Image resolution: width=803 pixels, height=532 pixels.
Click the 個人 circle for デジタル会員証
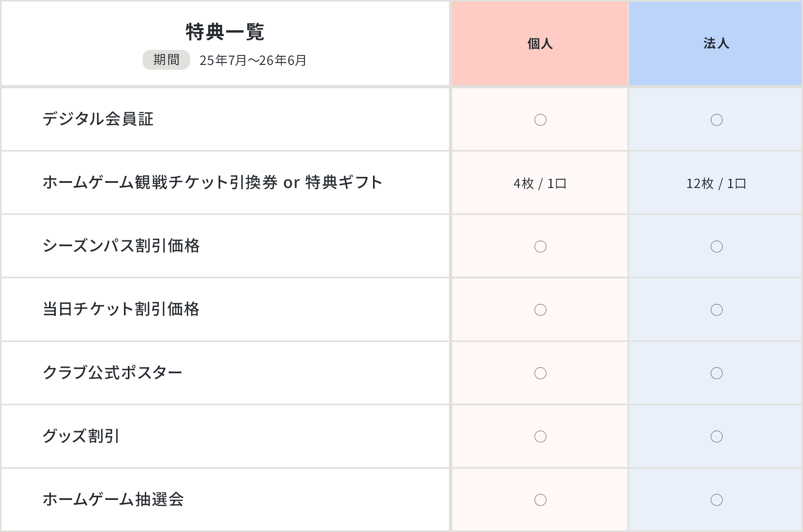[x=540, y=120]
